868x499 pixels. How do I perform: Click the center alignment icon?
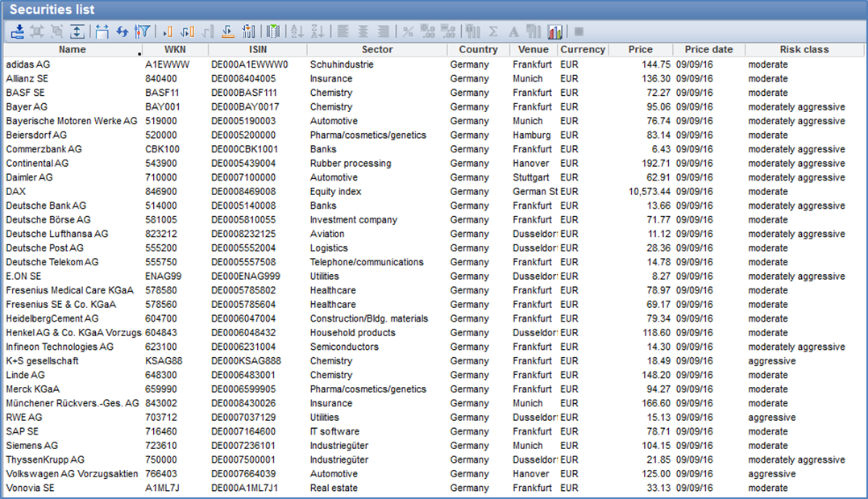coord(363,31)
